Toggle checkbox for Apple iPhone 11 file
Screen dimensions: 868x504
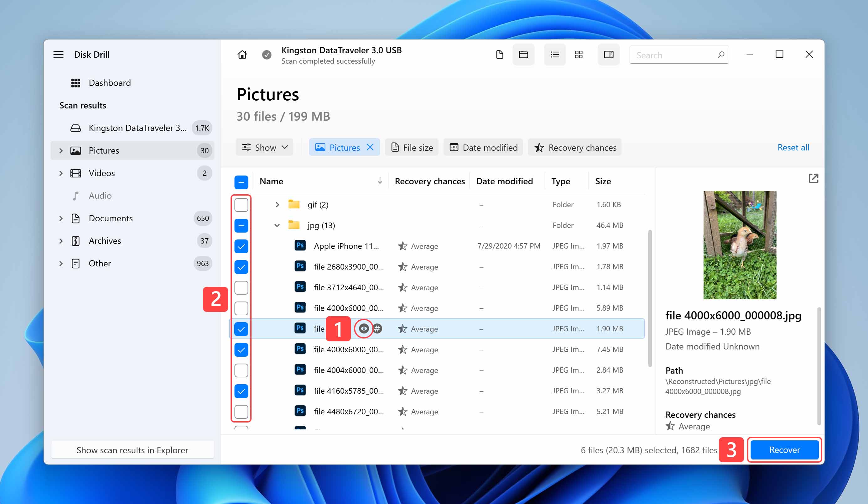(x=241, y=246)
